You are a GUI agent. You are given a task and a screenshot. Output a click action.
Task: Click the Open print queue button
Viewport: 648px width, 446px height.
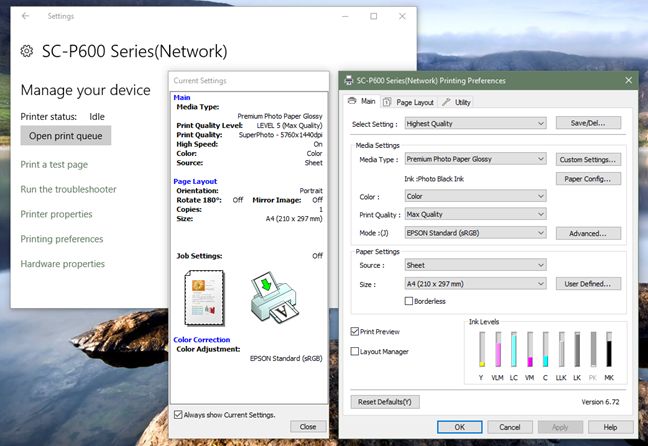[66, 136]
